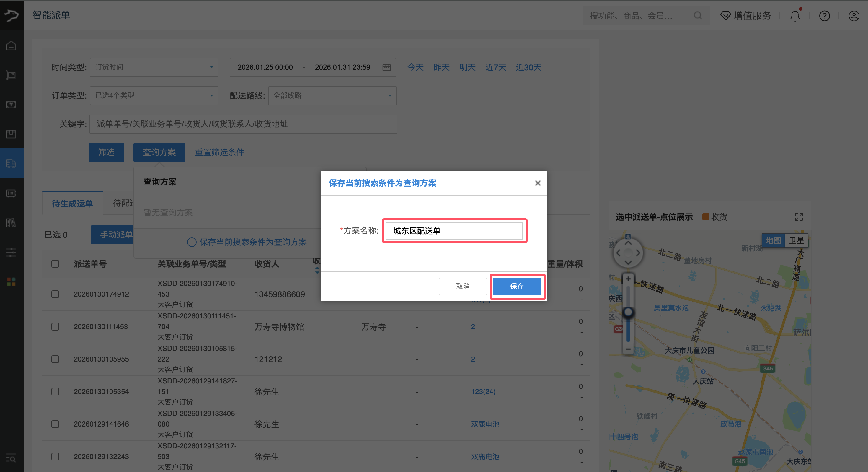Viewport: 868px width, 472px height.
Task: Click the map zoom slider handle
Action: pyautogui.click(x=628, y=312)
